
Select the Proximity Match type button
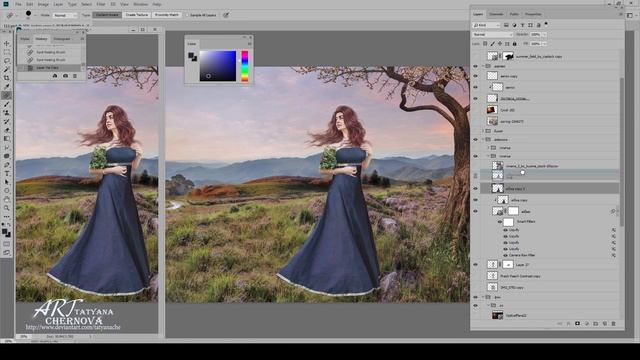167,15
